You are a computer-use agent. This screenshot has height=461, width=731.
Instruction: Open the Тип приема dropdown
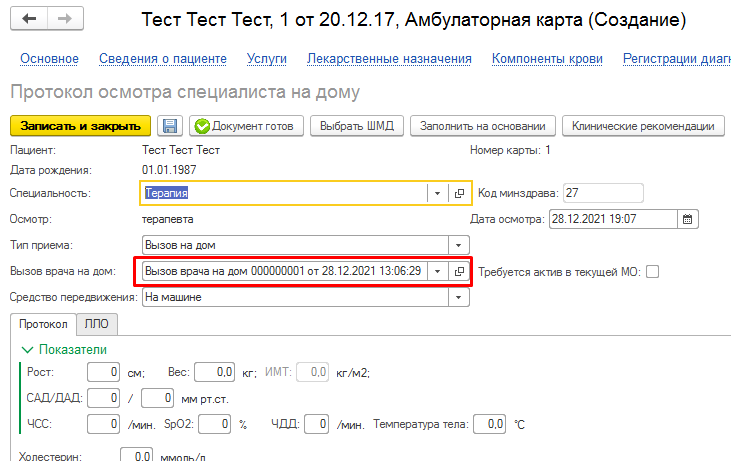click(459, 244)
